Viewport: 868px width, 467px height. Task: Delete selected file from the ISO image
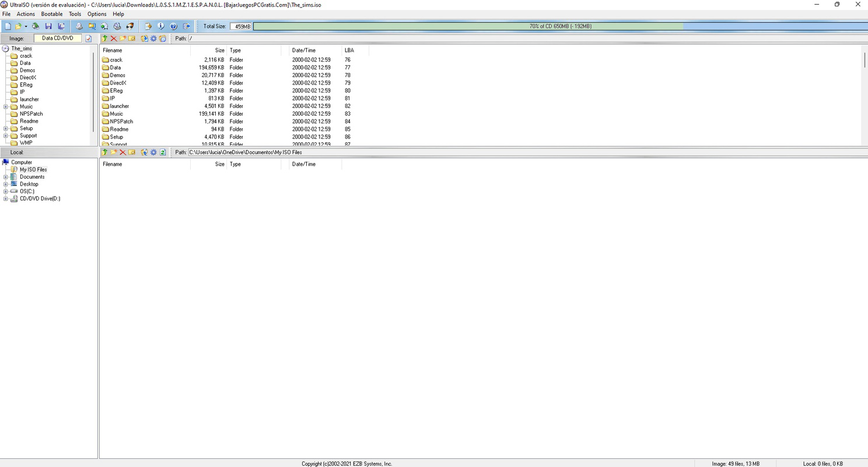point(113,38)
